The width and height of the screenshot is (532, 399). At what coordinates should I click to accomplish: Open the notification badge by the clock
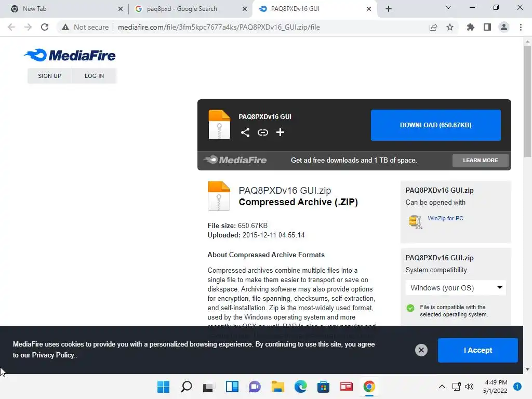[x=517, y=387]
